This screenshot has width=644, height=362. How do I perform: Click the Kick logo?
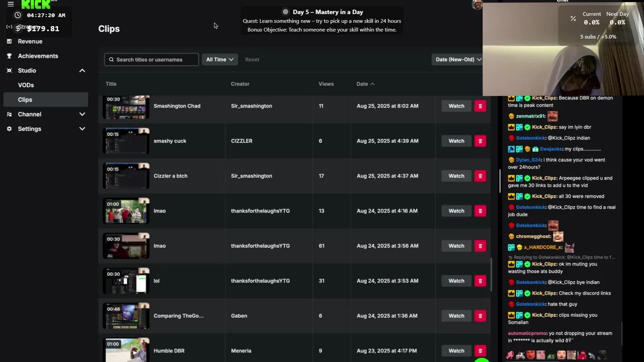[36, 5]
